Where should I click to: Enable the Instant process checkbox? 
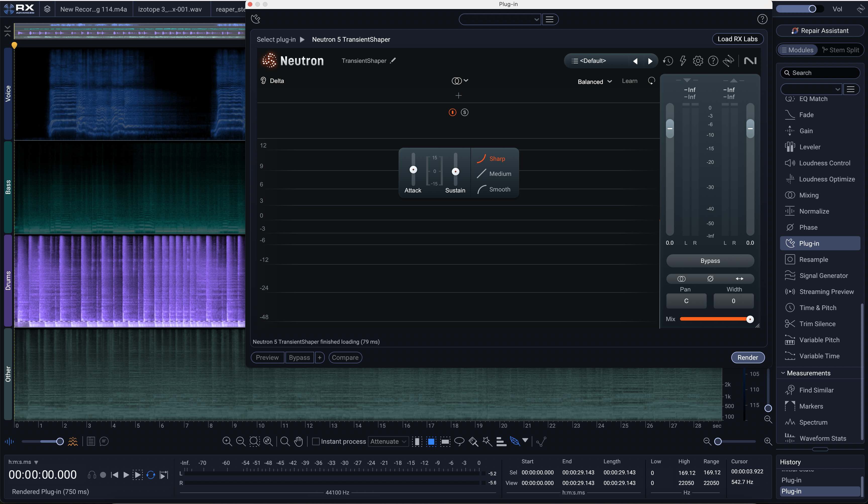(316, 441)
